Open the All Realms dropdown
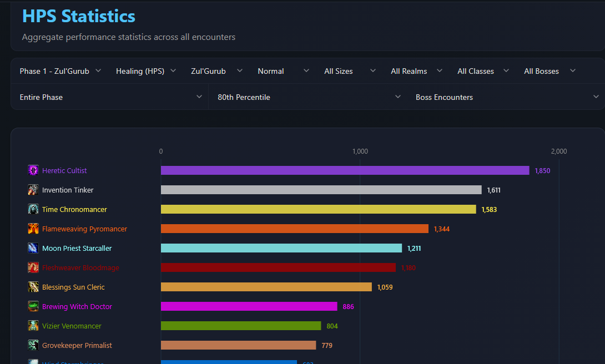 [416, 71]
